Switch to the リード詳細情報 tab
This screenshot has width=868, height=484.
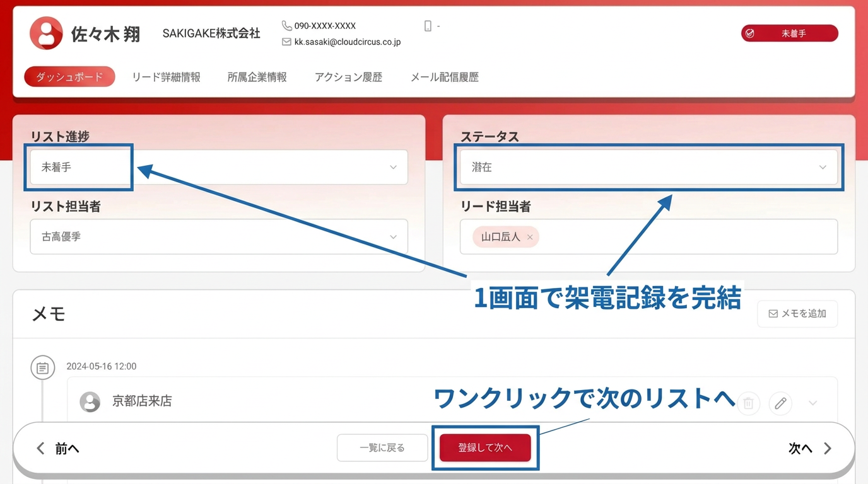coord(166,77)
